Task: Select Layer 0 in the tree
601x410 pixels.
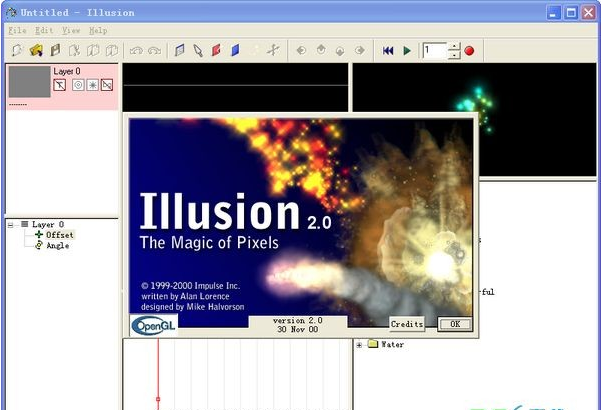Action: pyautogui.click(x=48, y=225)
